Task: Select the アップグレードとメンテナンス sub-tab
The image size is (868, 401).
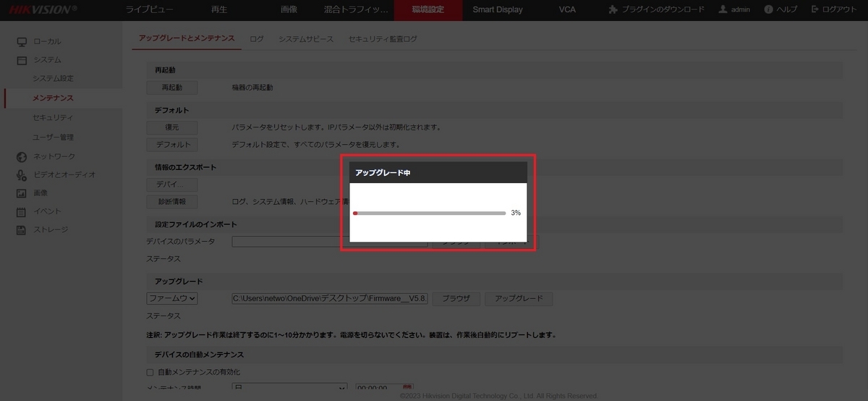Action: click(187, 38)
